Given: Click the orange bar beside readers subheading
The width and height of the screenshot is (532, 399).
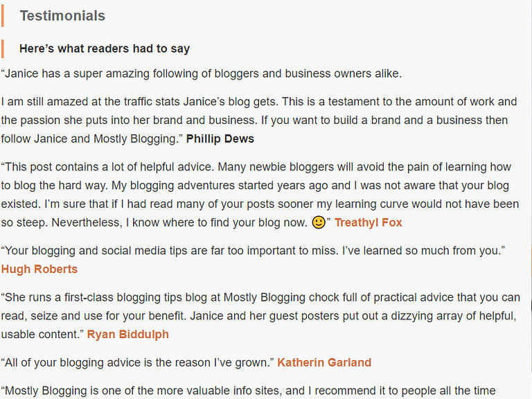Looking at the screenshot, I should tap(3, 48).
